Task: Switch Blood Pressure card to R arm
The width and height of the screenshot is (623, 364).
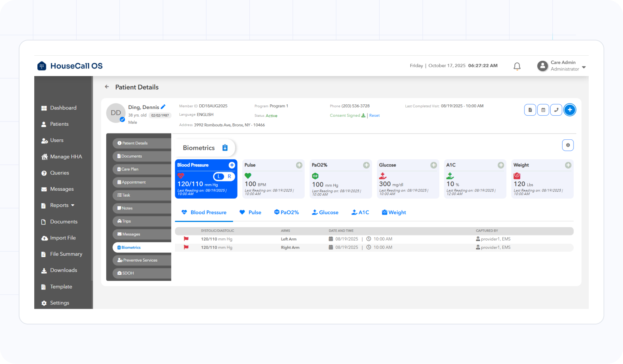Action: pos(229,176)
